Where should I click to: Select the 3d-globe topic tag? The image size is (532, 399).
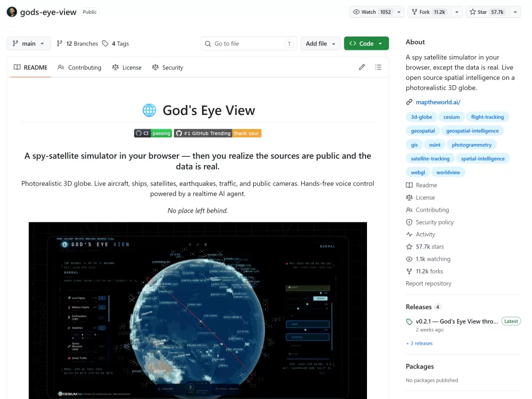pos(421,117)
